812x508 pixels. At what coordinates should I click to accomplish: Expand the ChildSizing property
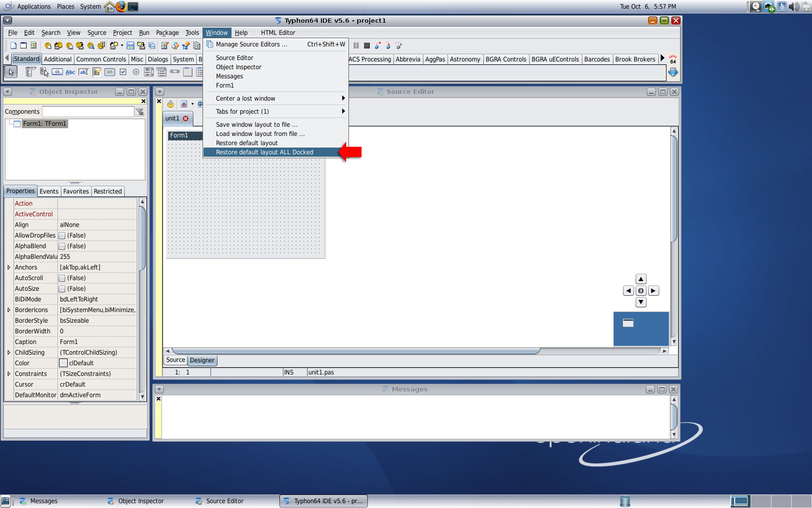point(9,353)
